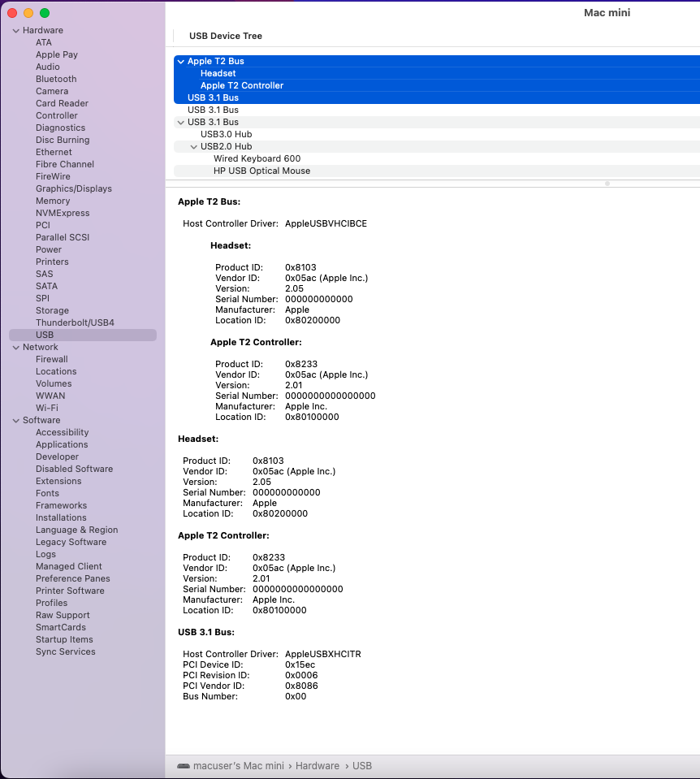Select Extensions under Software

coord(58,481)
